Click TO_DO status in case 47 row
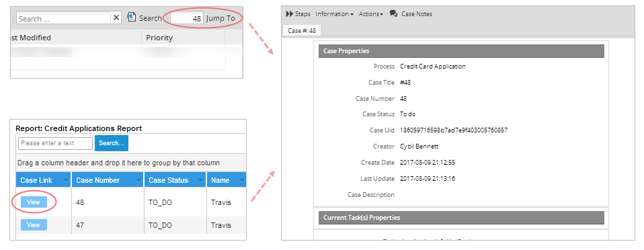This screenshot has width=644, height=250. [160, 225]
